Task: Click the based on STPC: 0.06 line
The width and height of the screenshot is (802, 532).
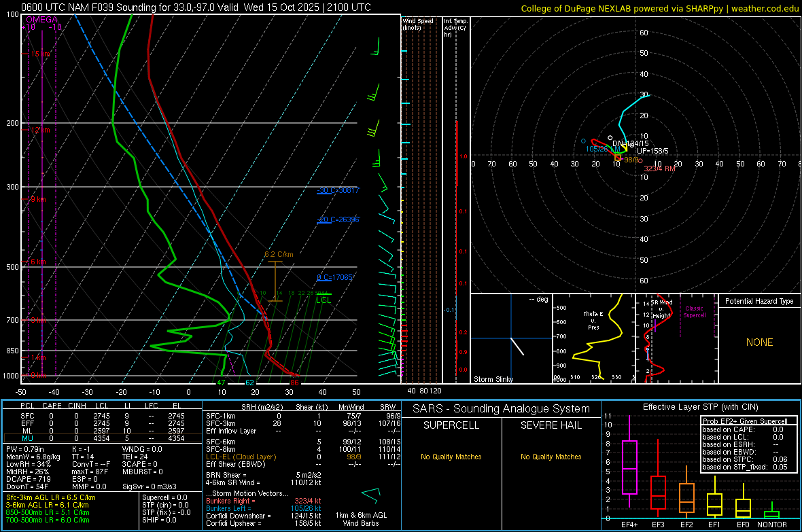Action: (x=745, y=459)
